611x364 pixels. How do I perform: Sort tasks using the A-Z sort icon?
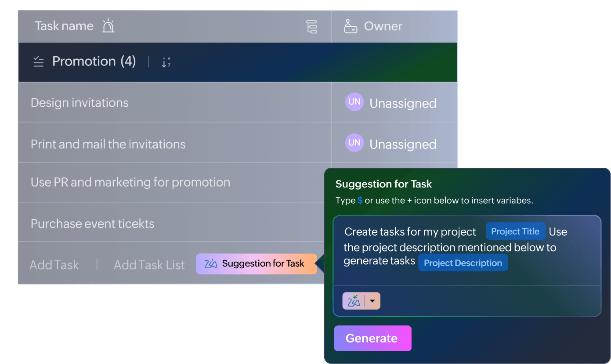click(x=166, y=62)
